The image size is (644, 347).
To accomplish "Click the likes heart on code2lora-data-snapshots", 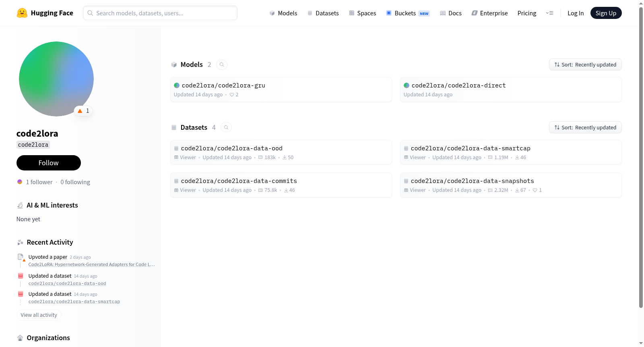I will tap(535, 190).
